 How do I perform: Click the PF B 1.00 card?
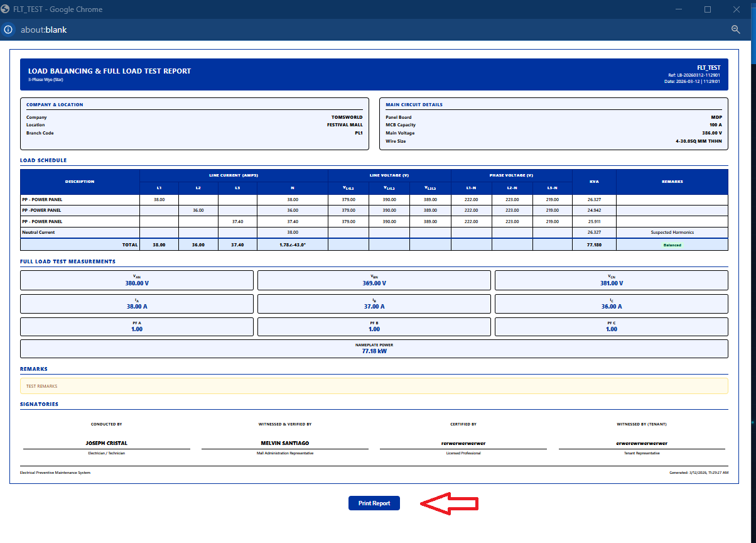point(374,327)
